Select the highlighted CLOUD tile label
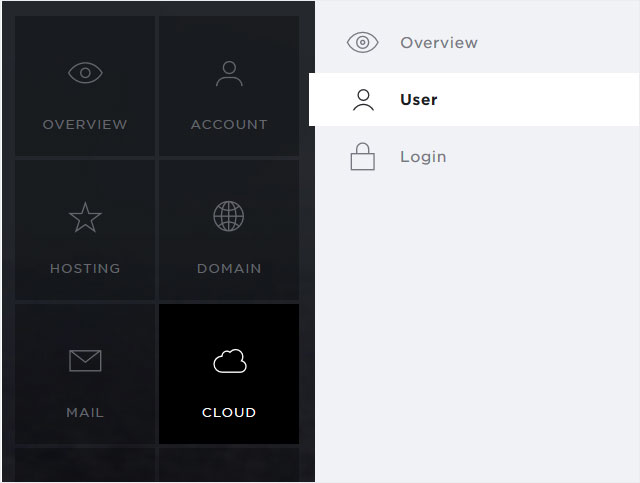 229,412
